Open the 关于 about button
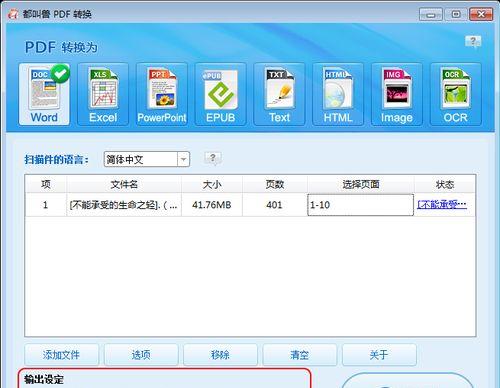Viewport: 500px width, 388px height. click(x=379, y=355)
